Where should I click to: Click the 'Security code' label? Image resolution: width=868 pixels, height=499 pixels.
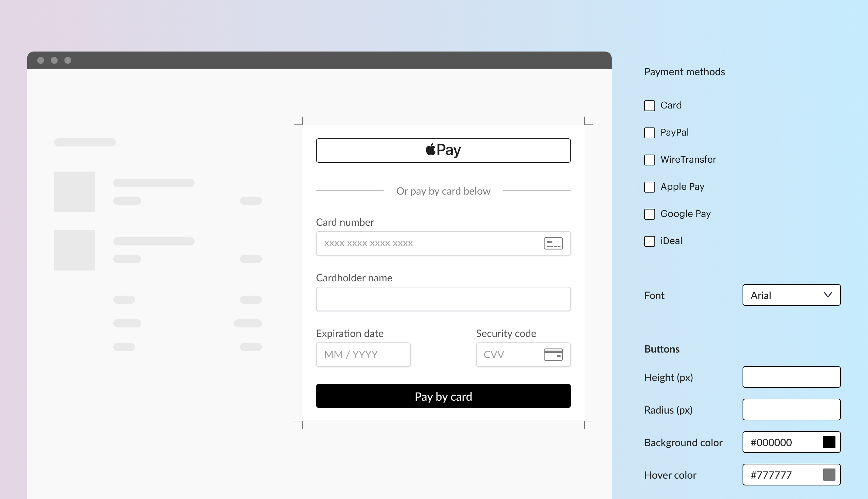[506, 333]
